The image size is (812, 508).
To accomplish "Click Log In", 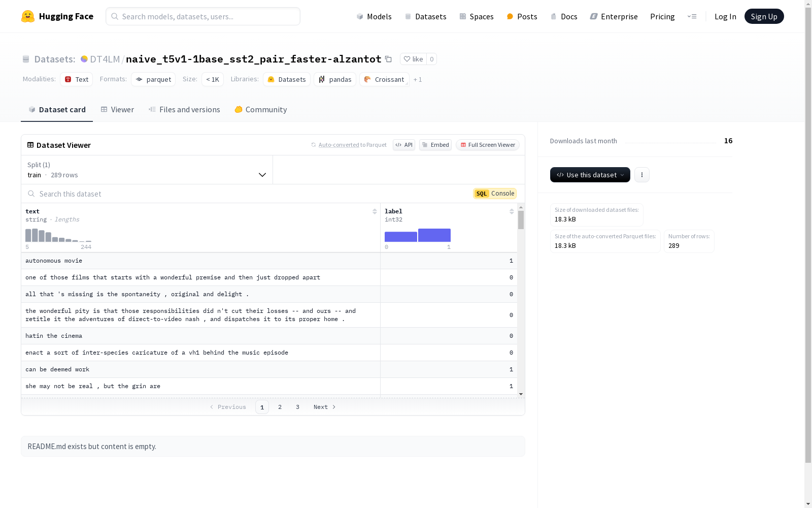I will click(x=725, y=16).
